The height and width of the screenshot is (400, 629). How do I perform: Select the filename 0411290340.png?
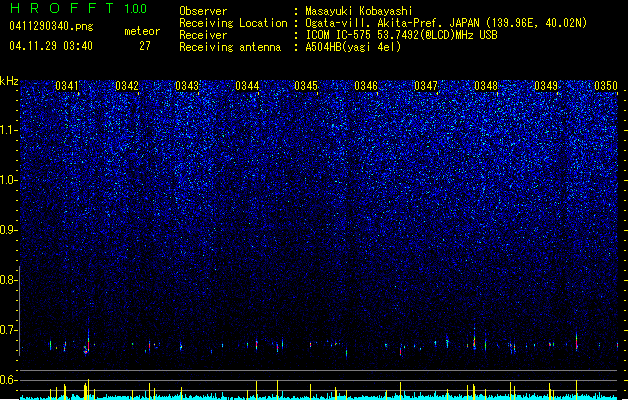pos(51,27)
